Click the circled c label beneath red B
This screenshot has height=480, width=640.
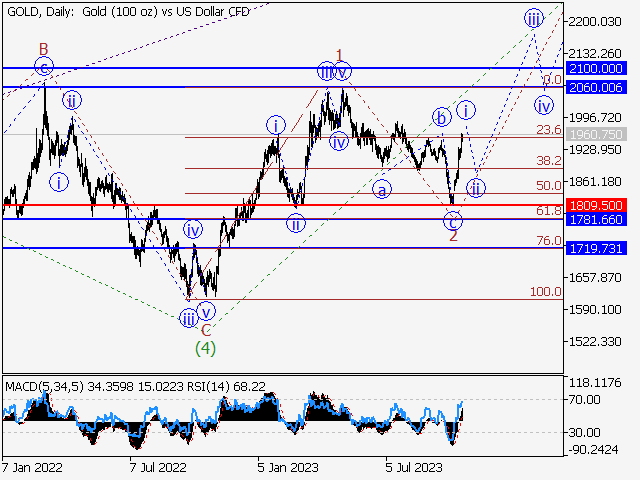pos(44,66)
